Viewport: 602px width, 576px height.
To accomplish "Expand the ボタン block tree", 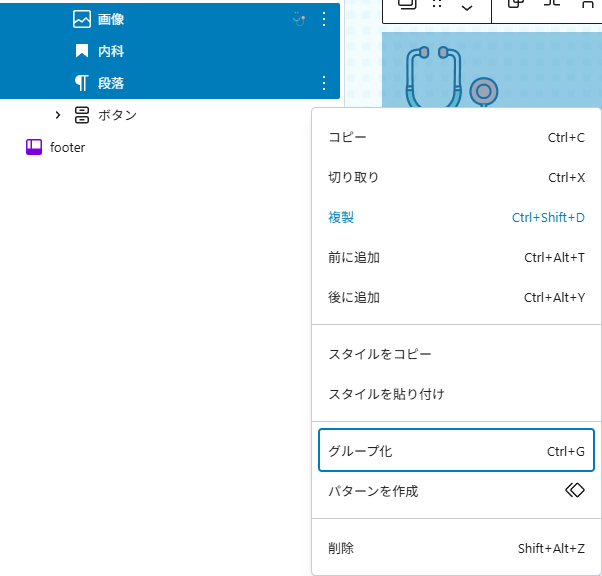I will coord(58,115).
